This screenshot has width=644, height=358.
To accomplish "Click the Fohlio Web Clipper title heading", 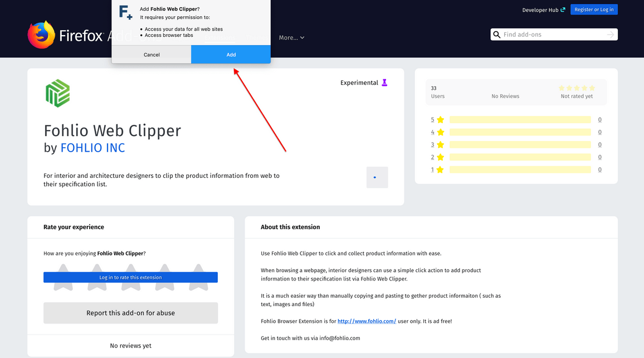I will coord(112,130).
